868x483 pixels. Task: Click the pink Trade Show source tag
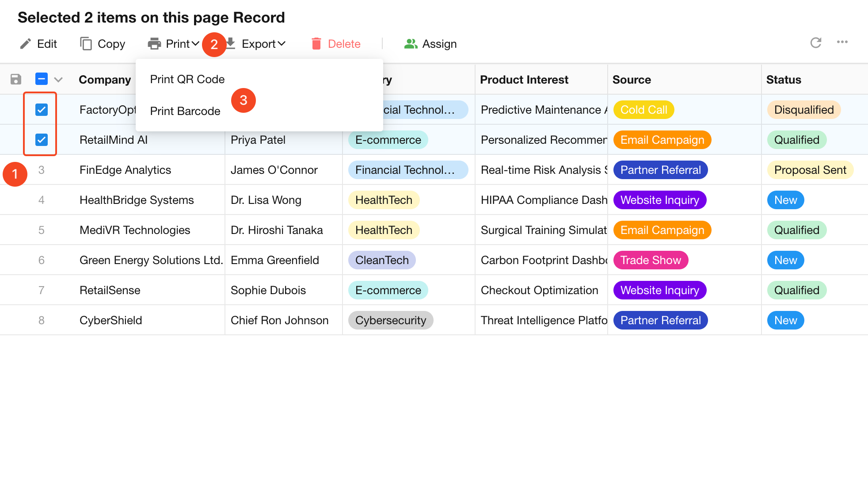650,260
